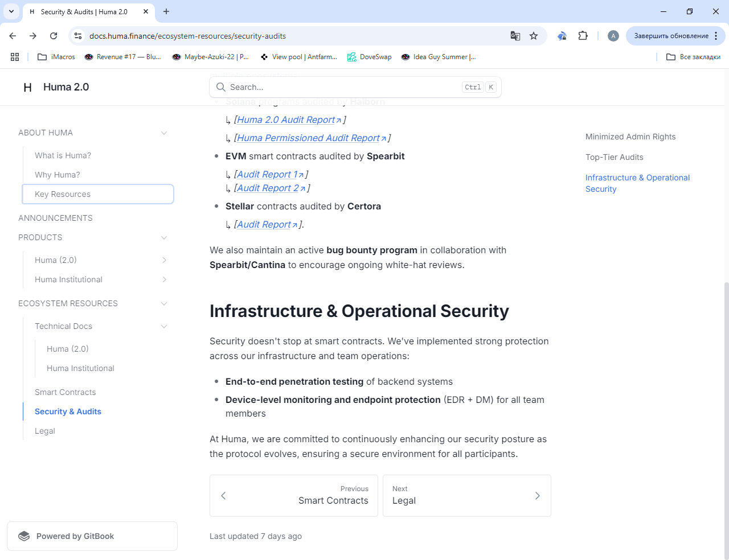This screenshot has width=729, height=560.
Task: Open the GitBook logo icon
Action: click(x=24, y=536)
